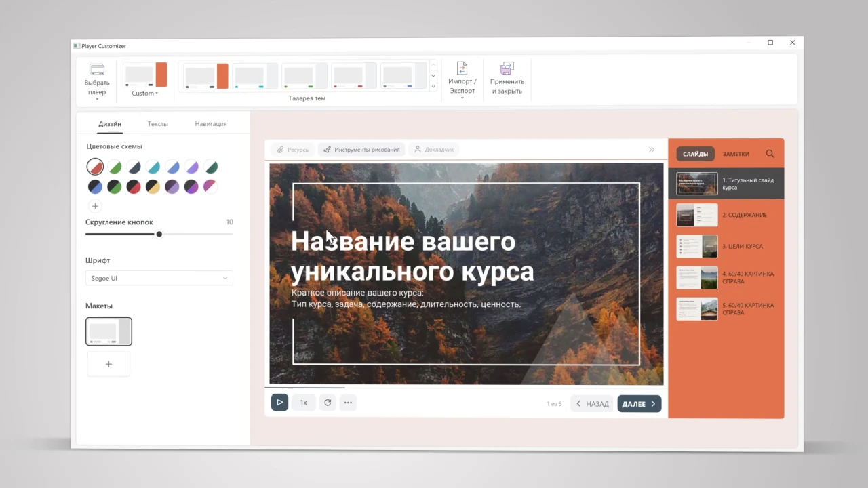Click the Скругление кнопок slider handle
The width and height of the screenshot is (868, 488).
[159, 234]
